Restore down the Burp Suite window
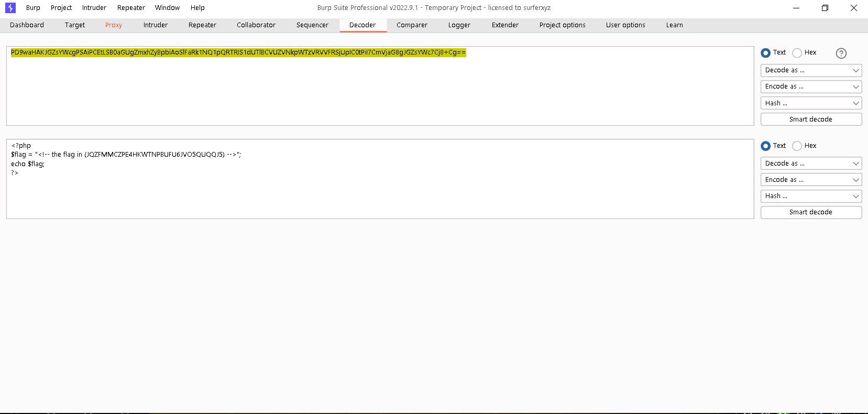The width and height of the screenshot is (868, 414). 825,8
